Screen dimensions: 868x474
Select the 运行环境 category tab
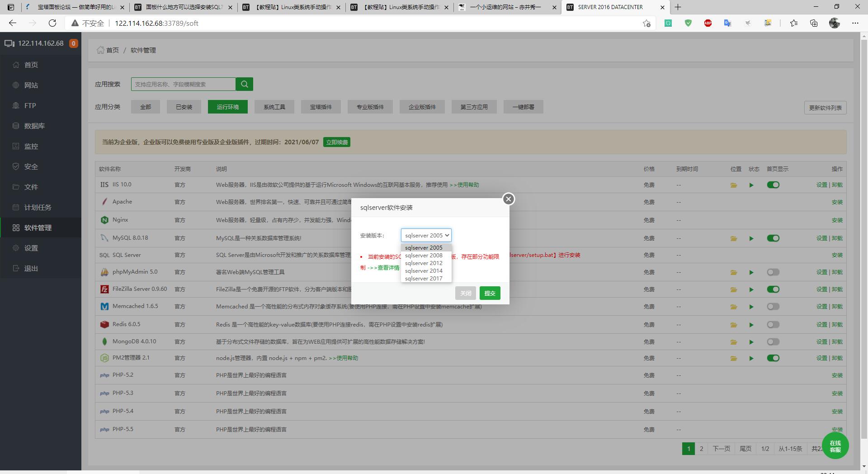coord(227,107)
